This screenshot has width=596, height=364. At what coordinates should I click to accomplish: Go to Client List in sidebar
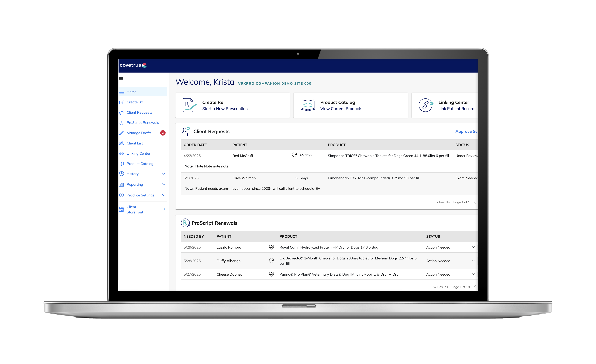[135, 143]
